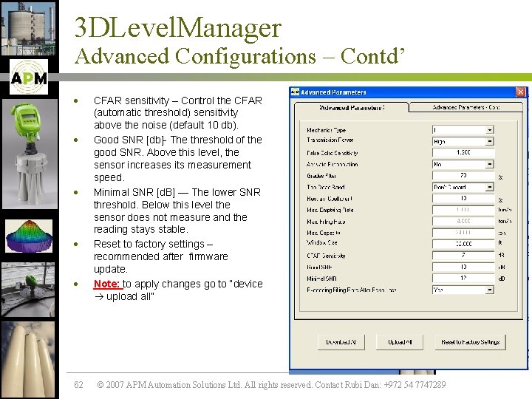
Task: Click the Advanced Configurations – Contd' subtitle
Action: [x=239, y=56]
